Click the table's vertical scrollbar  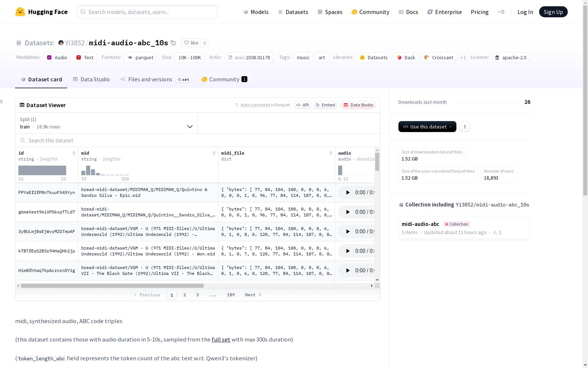(x=377, y=162)
